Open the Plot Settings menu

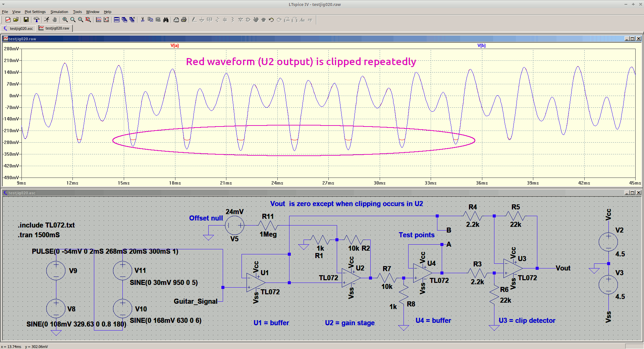click(35, 12)
